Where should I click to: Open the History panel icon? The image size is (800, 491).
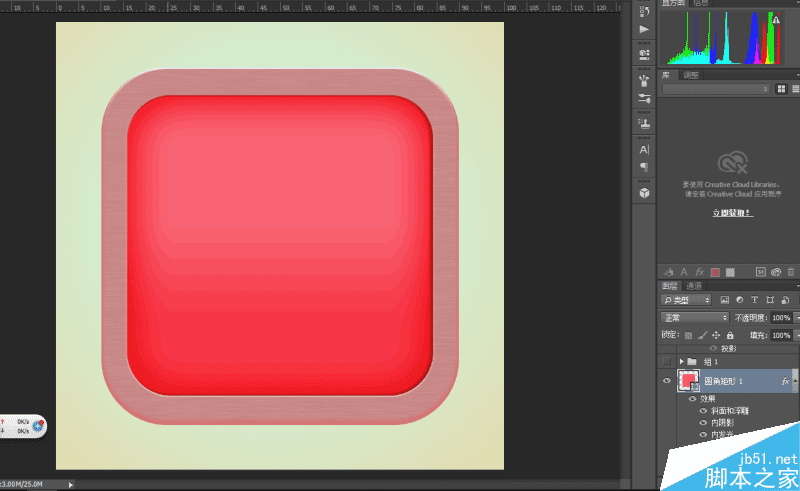(x=644, y=11)
